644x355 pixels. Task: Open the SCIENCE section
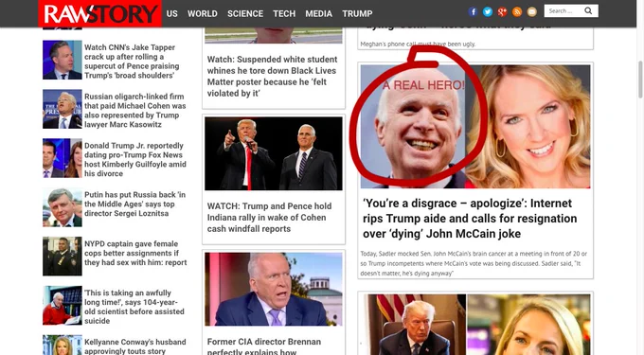[245, 13]
